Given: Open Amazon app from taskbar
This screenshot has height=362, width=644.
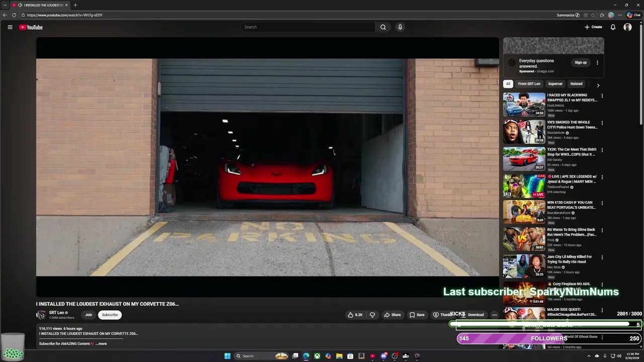Looking at the screenshot, I should [361, 356].
